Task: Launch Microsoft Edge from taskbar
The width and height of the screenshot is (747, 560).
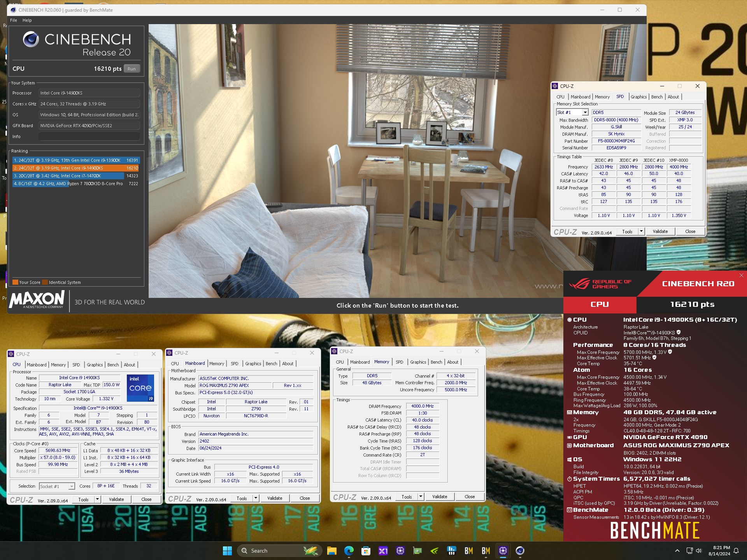Action: (349, 551)
